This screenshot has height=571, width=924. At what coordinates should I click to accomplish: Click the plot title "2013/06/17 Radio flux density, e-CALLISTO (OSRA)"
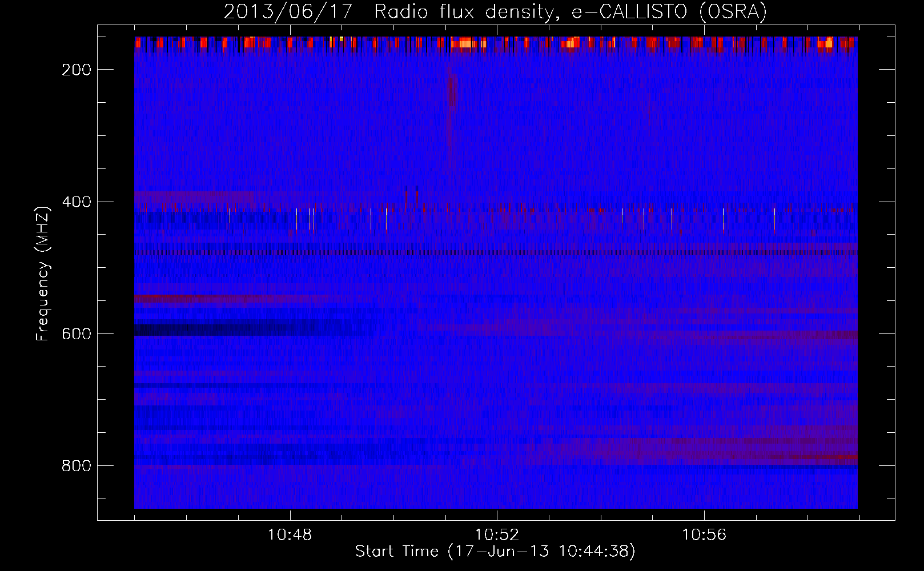(x=495, y=11)
